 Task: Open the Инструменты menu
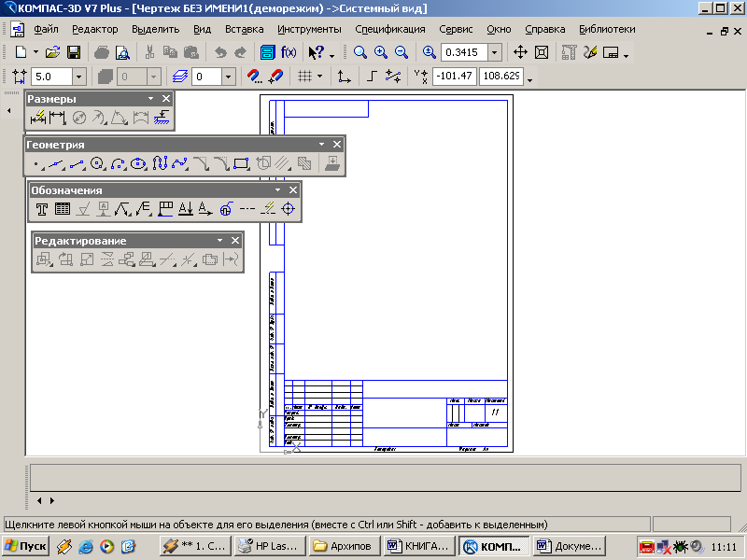[x=309, y=30]
